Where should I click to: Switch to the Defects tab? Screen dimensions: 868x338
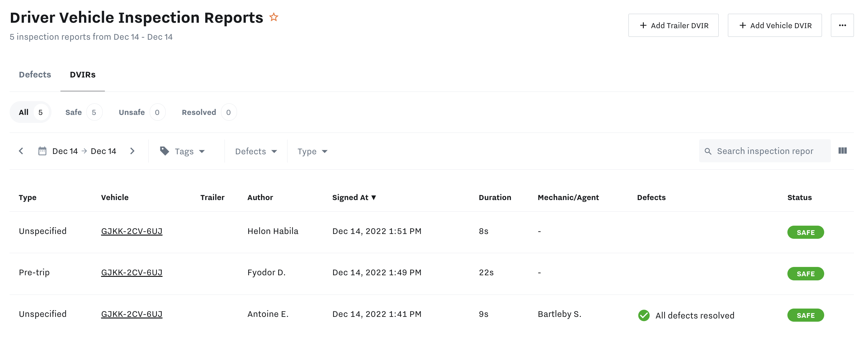pyautogui.click(x=35, y=75)
